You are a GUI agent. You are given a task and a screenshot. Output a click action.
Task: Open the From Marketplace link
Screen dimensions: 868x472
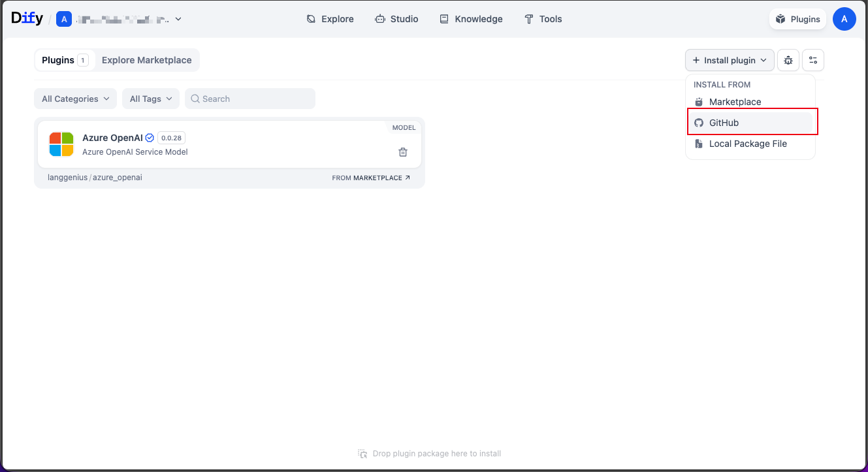point(371,178)
